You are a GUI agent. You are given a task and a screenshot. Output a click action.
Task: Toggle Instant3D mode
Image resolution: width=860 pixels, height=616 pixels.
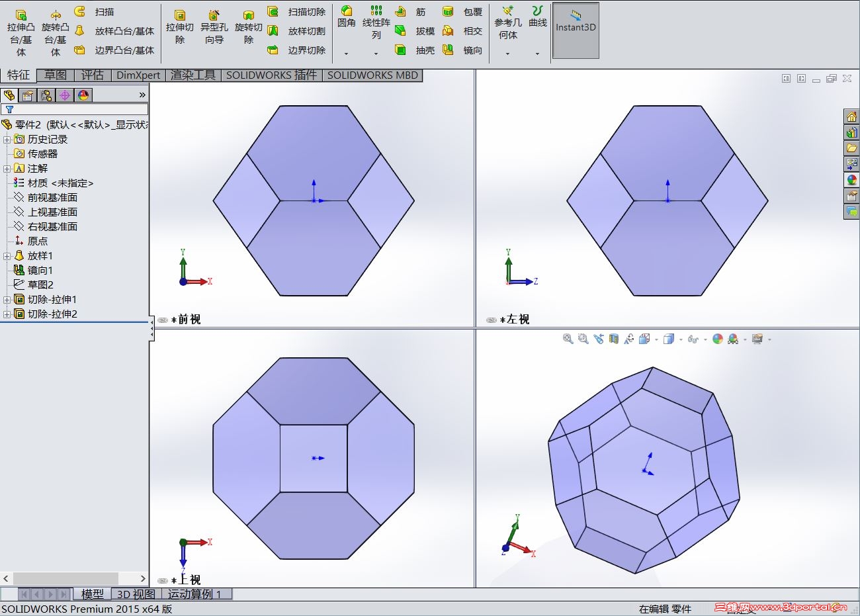click(x=576, y=30)
